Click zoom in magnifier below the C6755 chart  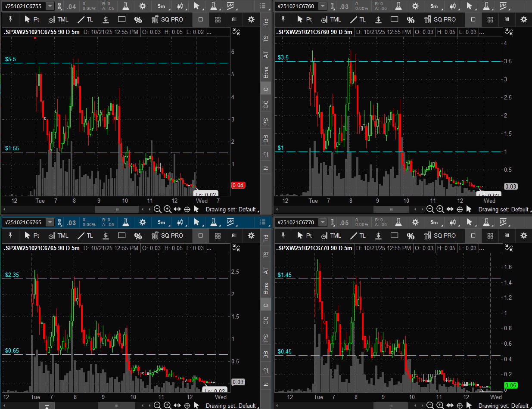click(168, 209)
